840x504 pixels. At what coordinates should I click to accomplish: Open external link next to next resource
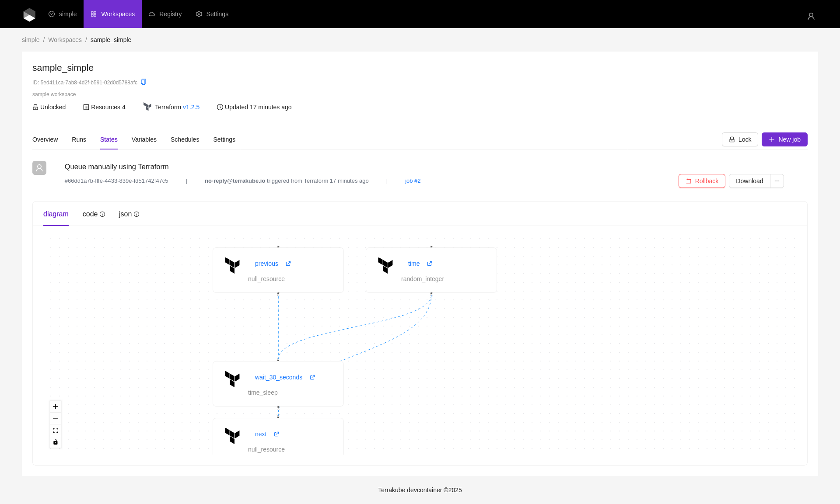click(x=276, y=434)
